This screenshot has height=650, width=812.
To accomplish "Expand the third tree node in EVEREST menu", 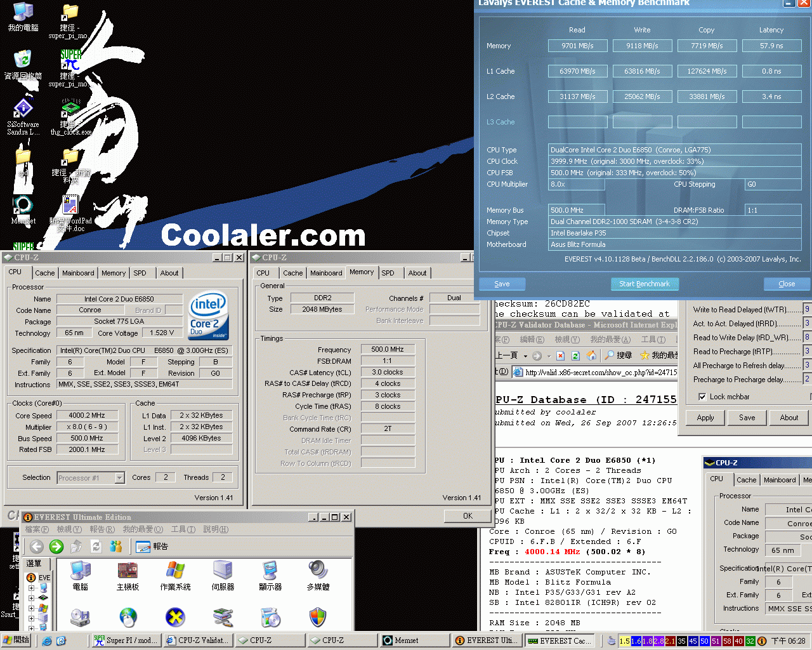I will [31, 607].
